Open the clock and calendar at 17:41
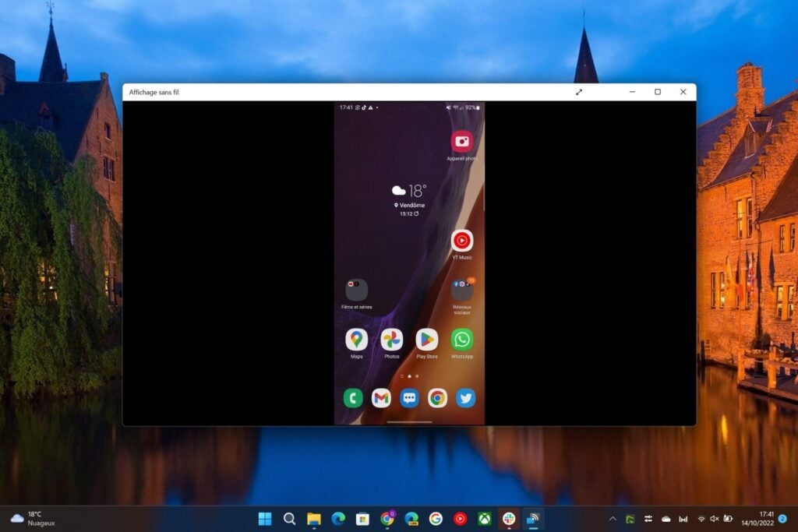Viewport: 798px width, 532px height. tap(757, 519)
